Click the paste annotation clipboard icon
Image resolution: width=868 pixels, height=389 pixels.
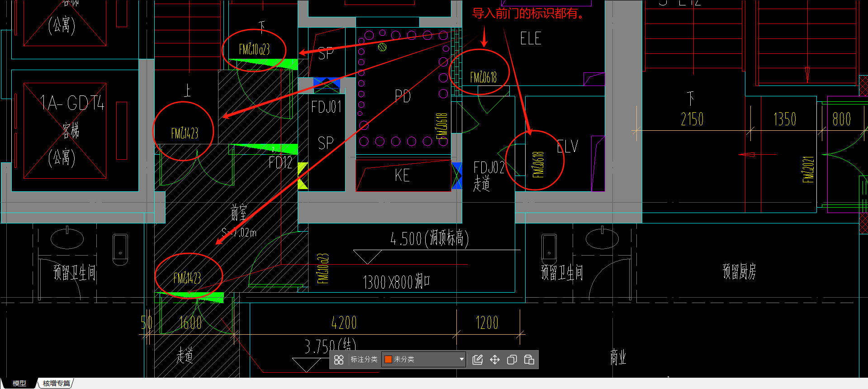[529, 360]
